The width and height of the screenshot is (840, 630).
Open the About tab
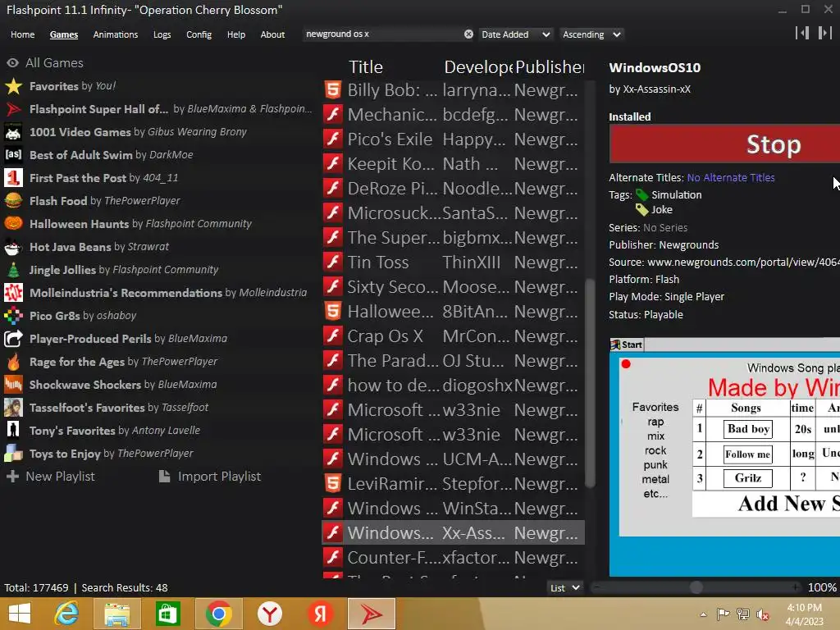[x=272, y=34]
